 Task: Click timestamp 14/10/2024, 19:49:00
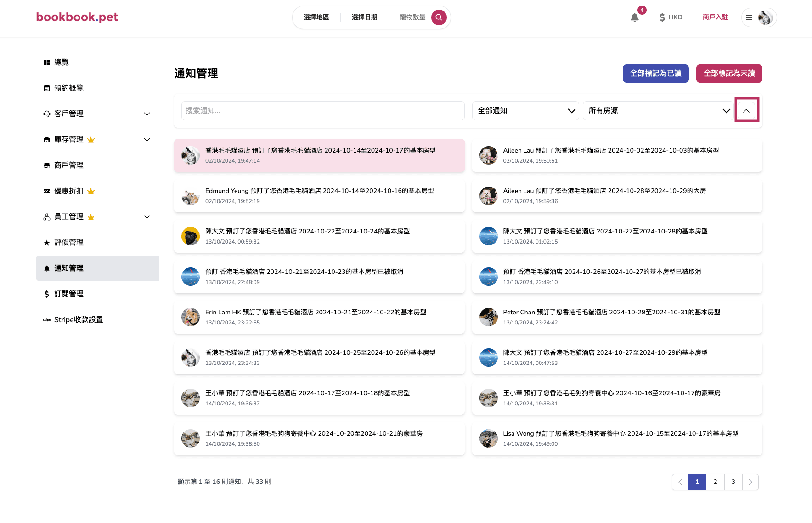point(530,444)
